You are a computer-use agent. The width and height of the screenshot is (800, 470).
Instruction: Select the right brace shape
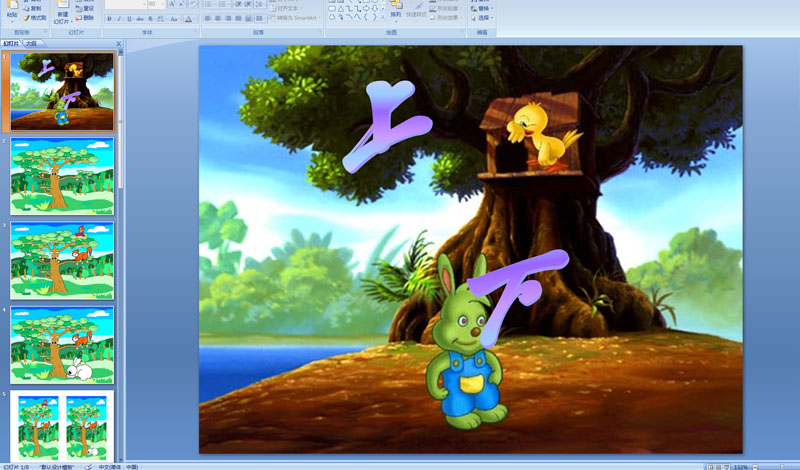point(374,17)
